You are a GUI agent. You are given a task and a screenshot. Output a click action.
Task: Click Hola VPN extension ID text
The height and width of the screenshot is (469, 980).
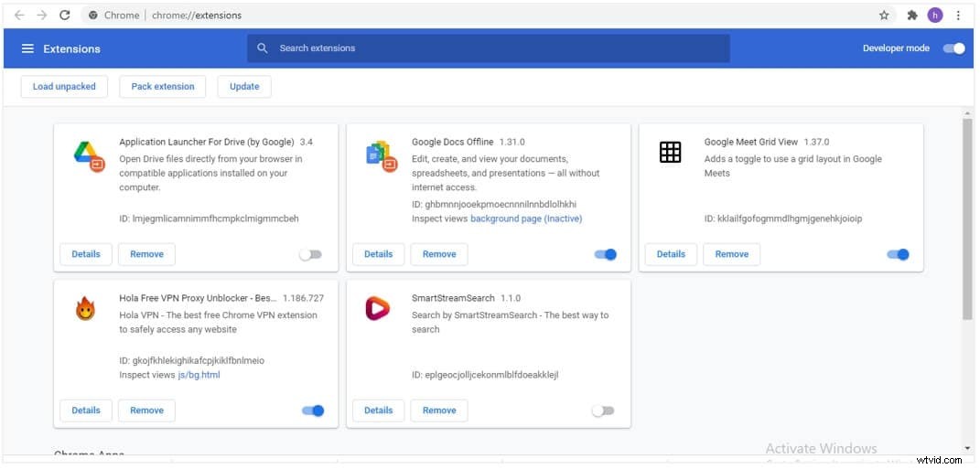pyautogui.click(x=192, y=360)
